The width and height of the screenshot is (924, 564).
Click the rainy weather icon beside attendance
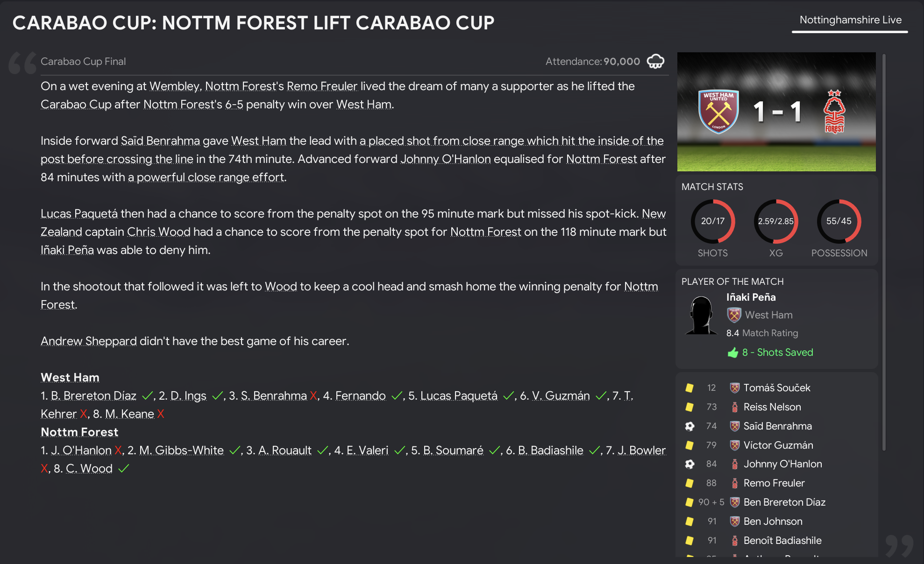click(x=655, y=61)
